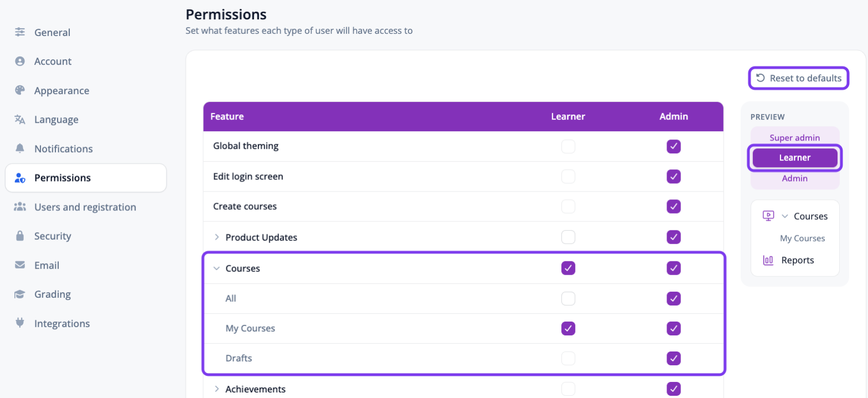Screen dimensions: 868x398
Task: Collapse the Courses row chevron
Action: [216, 268]
